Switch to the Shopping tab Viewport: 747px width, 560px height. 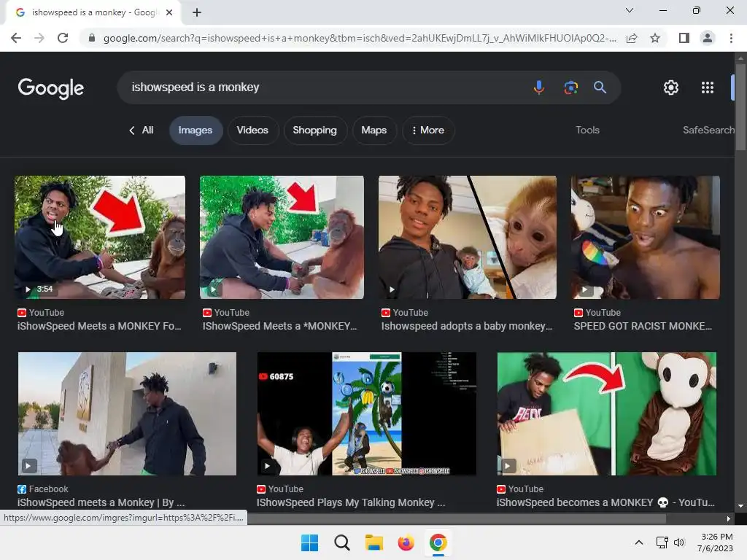tap(315, 131)
